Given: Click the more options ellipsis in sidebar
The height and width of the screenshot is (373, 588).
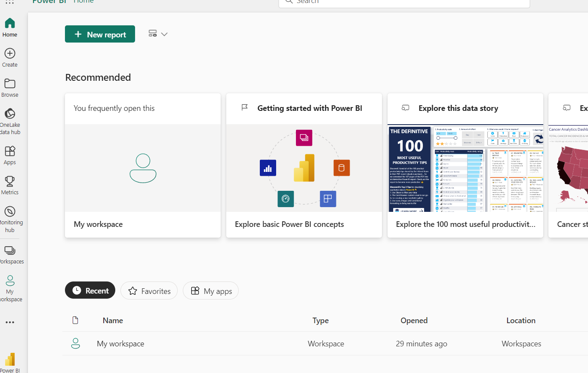Looking at the screenshot, I should tap(9, 322).
